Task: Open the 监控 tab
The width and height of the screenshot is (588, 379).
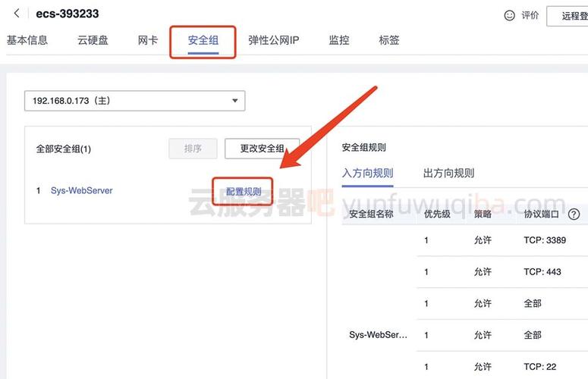Action: 339,40
